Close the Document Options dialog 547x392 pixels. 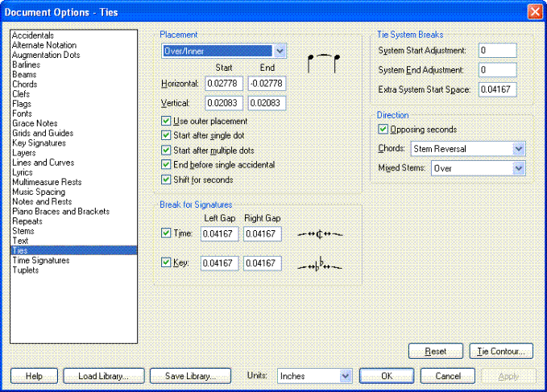tap(534, 12)
